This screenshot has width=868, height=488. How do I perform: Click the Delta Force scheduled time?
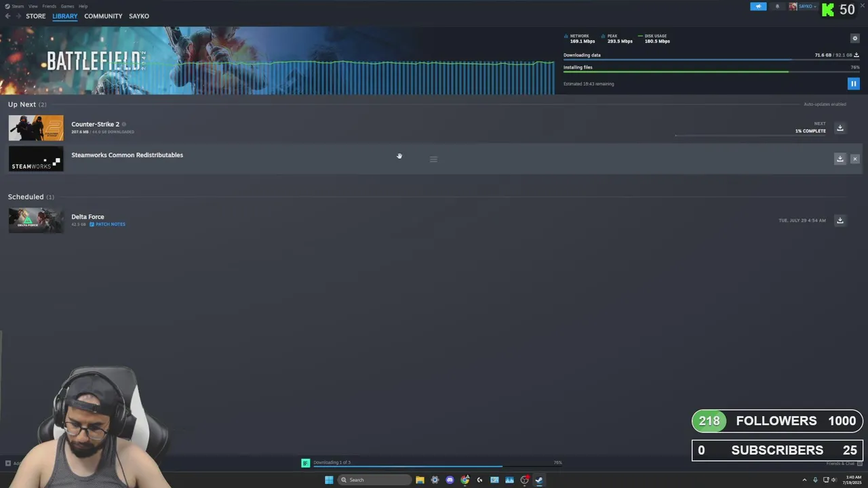802,220
